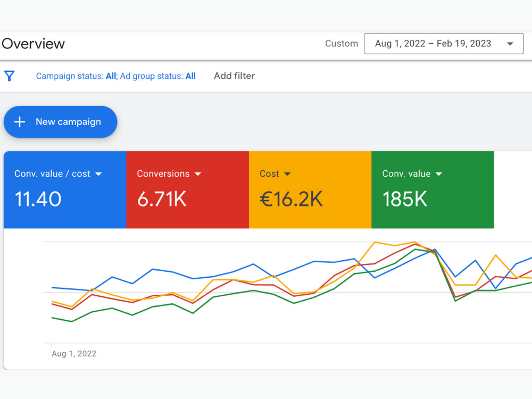Screen dimensions: 532x399
Task: Expand the Conversions metric dropdown arrow
Action: click(198, 174)
